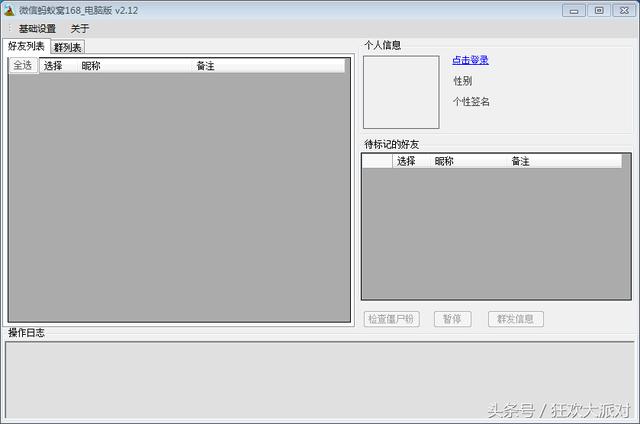
Task: Click the 全选 button in friends list
Action: (x=23, y=65)
